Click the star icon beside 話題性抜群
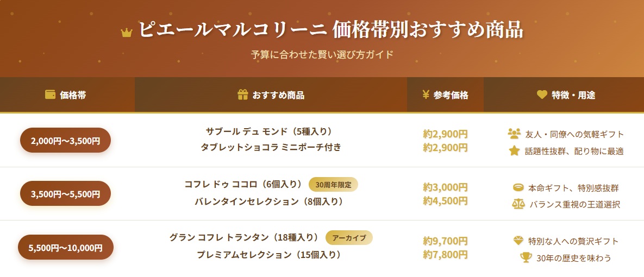 (514, 150)
